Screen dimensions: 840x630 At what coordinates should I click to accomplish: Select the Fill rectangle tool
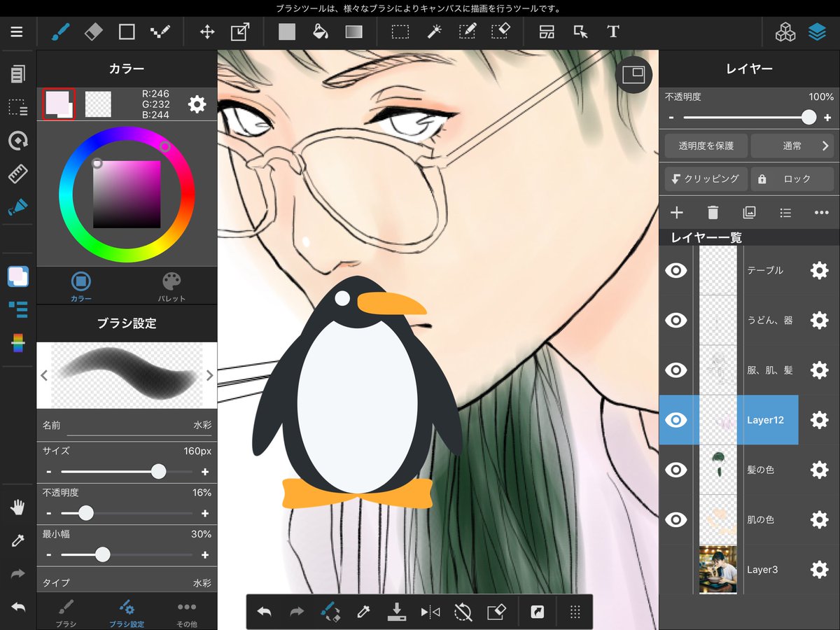pyautogui.click(x=287, y=31)
